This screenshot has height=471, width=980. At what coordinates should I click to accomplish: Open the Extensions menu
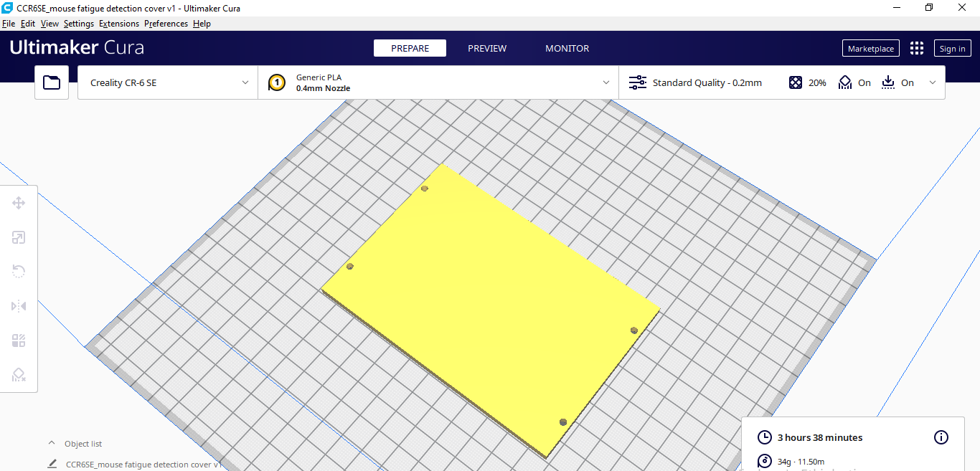[x=119, y=24]
